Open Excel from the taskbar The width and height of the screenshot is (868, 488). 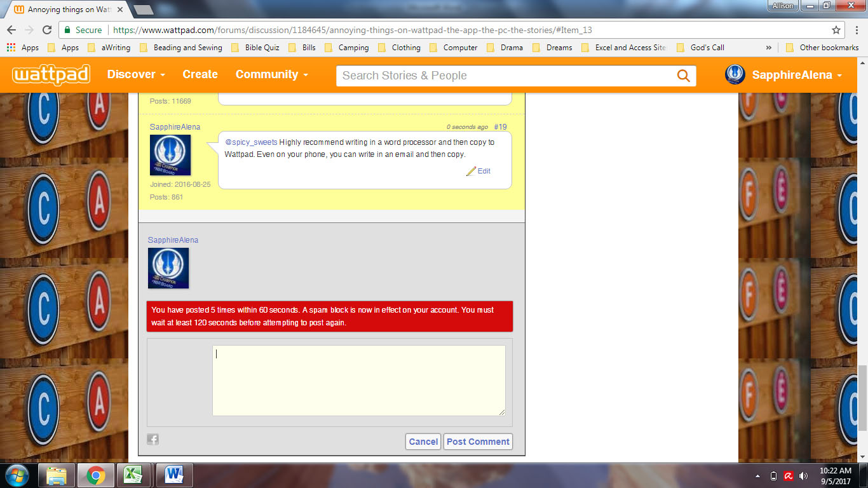coord(133,475)
